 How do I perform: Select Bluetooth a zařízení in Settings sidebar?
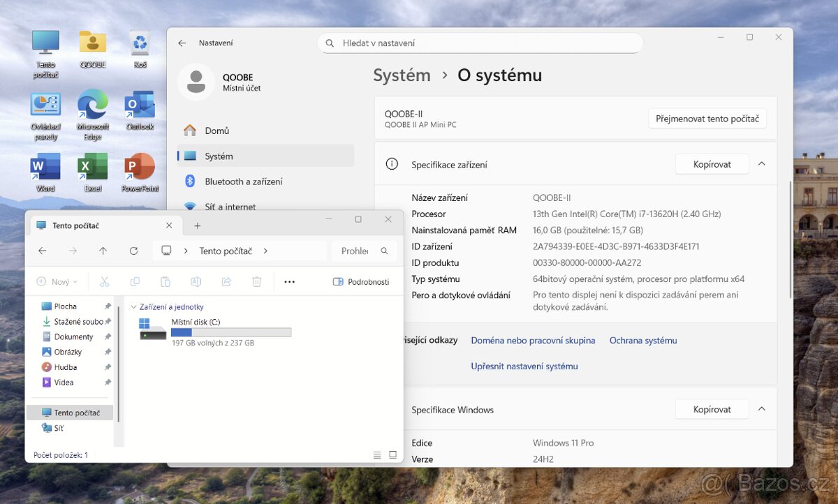(x=243, y=181)
